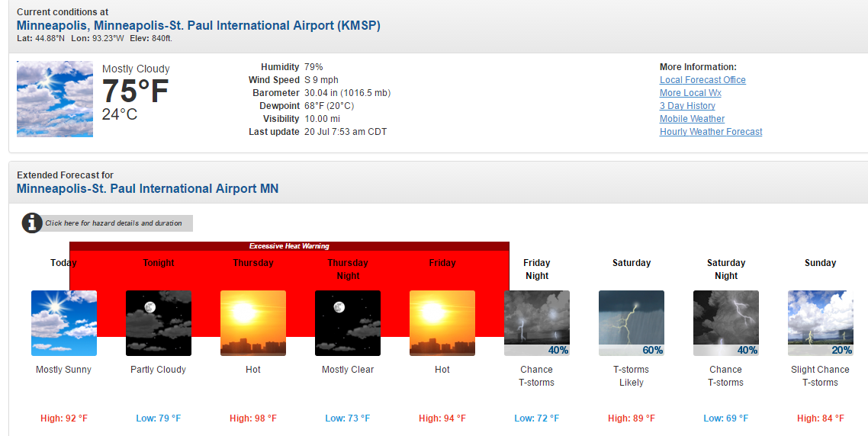Image resolution: width=868 pixels, height=436 pixels.
Task: Click the Low: 72 °F text
Action: tap(537, 418)
